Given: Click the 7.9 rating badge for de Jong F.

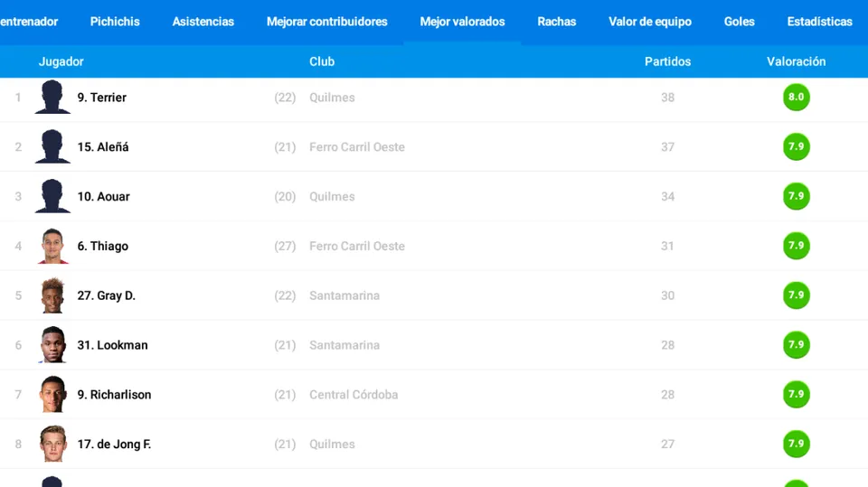Looking at the screenshot, I should 796,444.
